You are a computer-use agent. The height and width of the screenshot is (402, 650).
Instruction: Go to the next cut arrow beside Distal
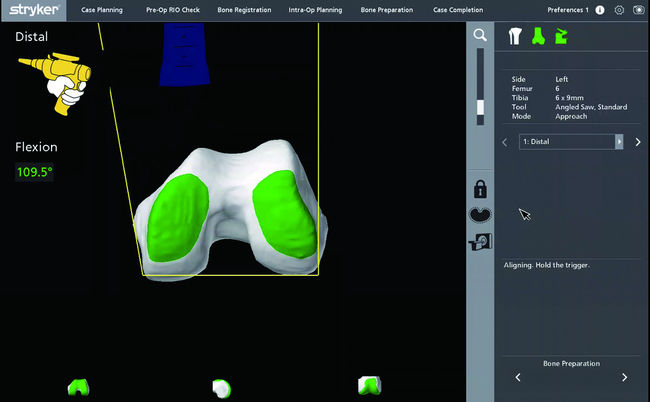click(638, 142)
